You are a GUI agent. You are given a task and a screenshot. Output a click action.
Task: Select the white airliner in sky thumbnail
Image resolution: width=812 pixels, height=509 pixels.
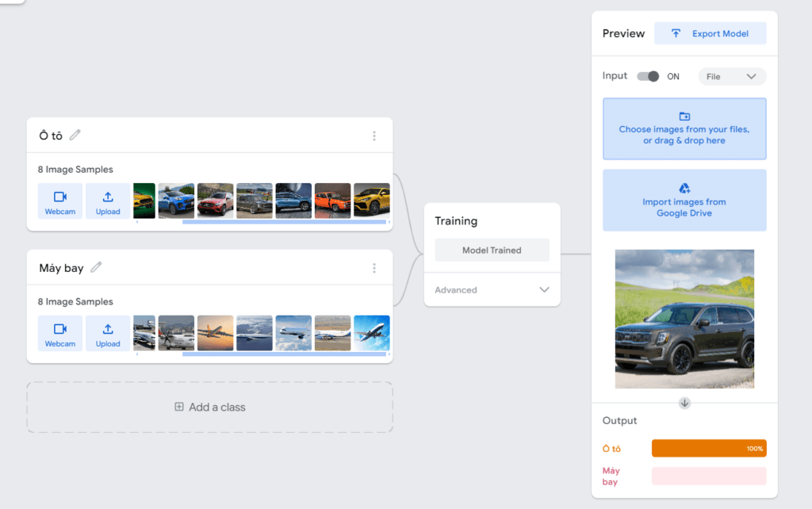pos(293,333)
